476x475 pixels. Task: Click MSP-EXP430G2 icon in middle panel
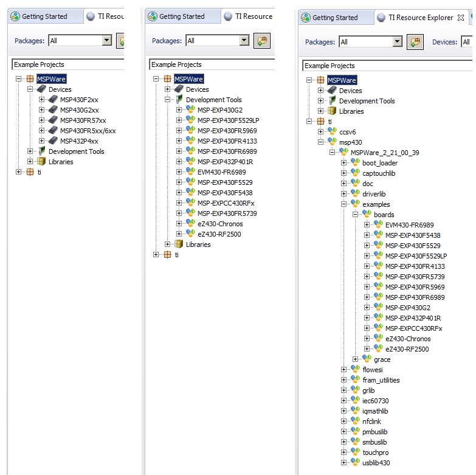[190, 109]
